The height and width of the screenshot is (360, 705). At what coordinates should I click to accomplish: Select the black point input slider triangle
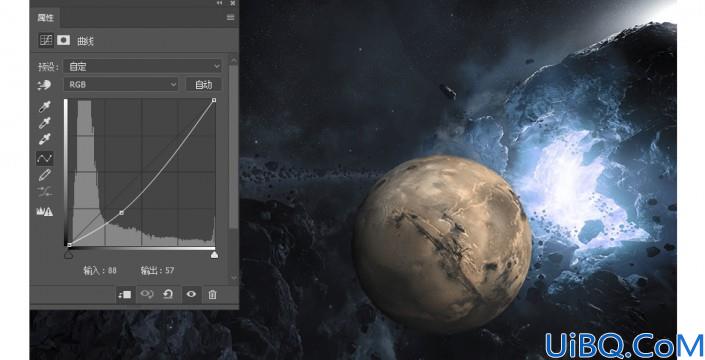coord(68,255)
